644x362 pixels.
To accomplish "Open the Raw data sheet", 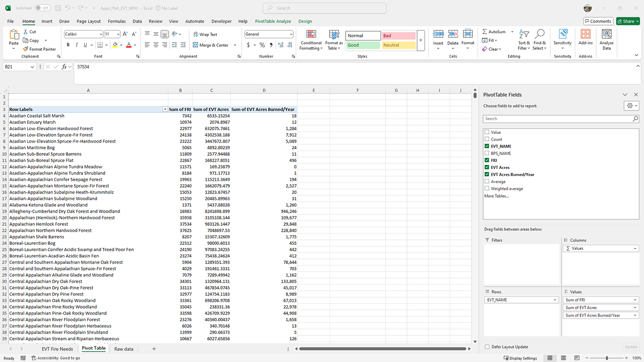I will click(124, 348).
